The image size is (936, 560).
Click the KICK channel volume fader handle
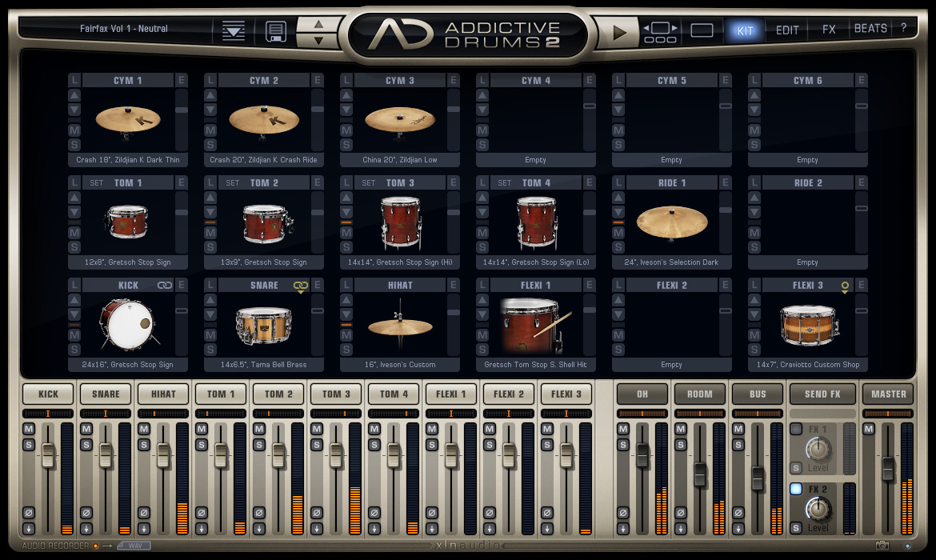pos(48,455)
